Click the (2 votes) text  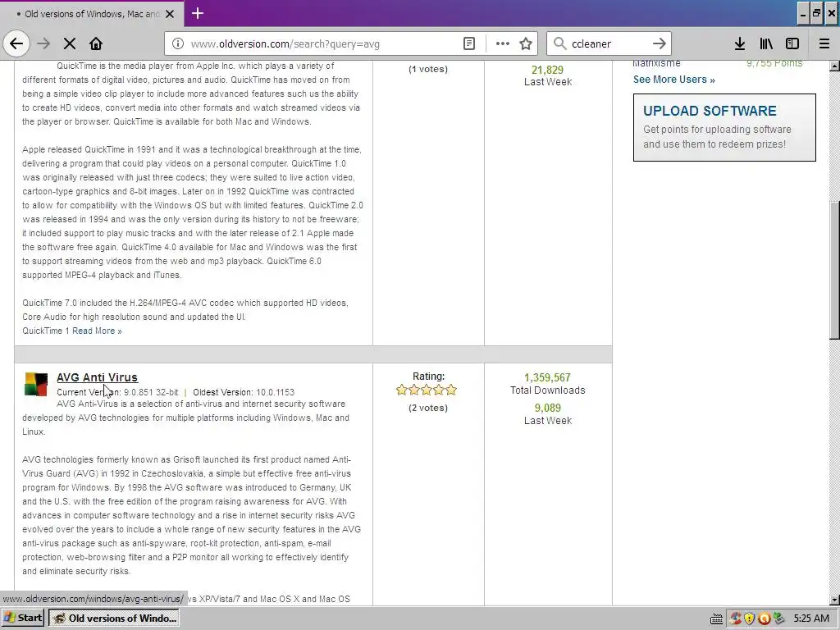coord(428,408)
